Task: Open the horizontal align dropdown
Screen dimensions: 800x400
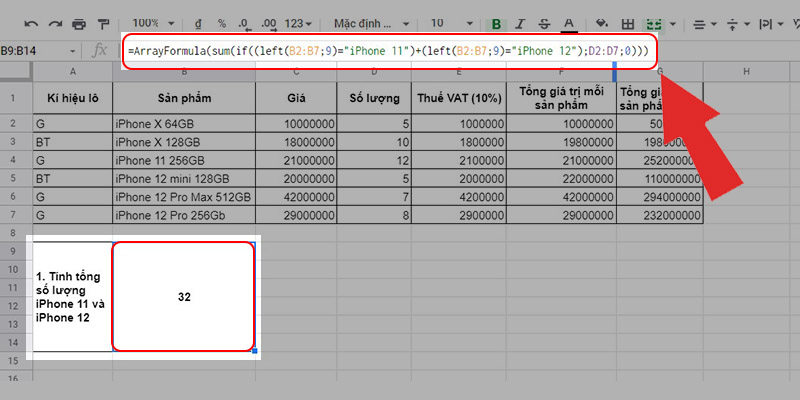Action: pos(706,24)
